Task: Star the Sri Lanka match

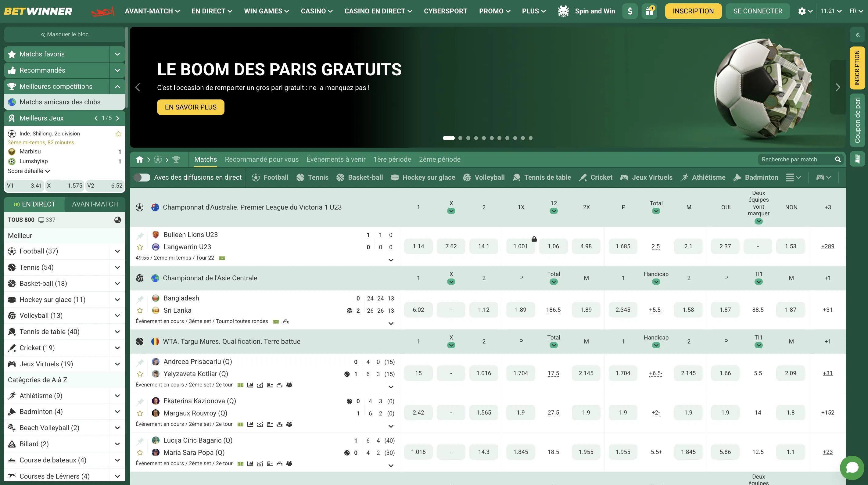Action: (x=140, y=311)
